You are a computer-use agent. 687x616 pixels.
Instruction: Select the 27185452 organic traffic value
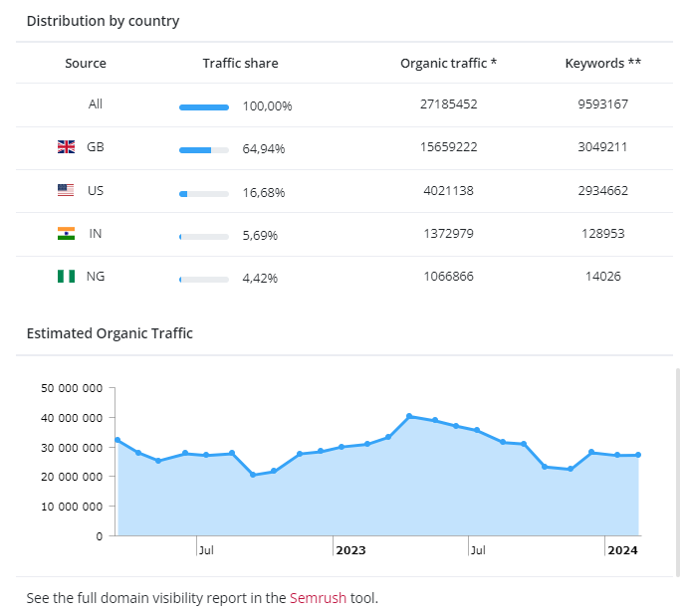[449, 104]
